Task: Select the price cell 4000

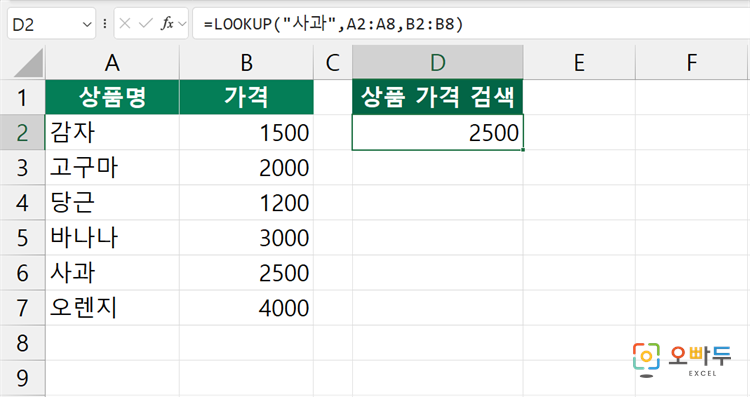Action: click(246, 308)
